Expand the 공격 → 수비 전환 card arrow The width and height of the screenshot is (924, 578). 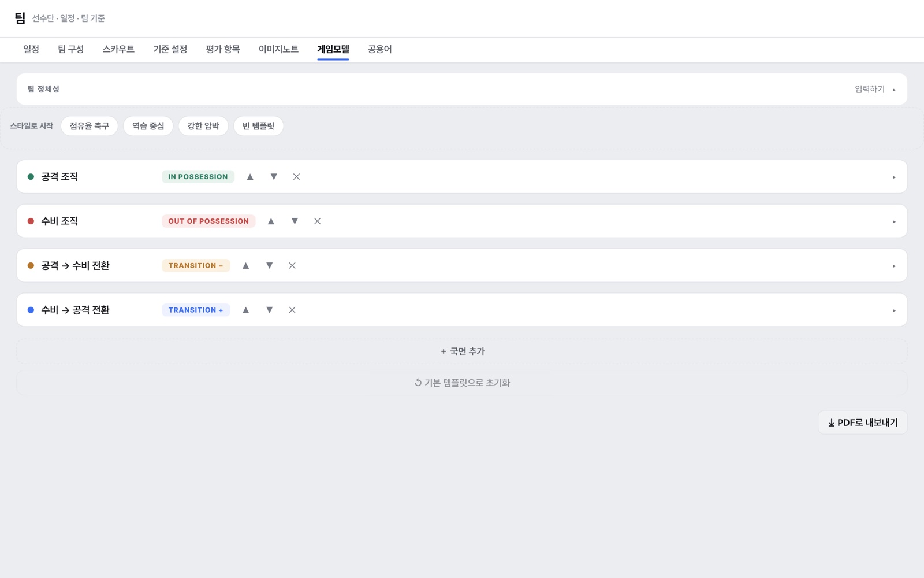tap(894, 266)
